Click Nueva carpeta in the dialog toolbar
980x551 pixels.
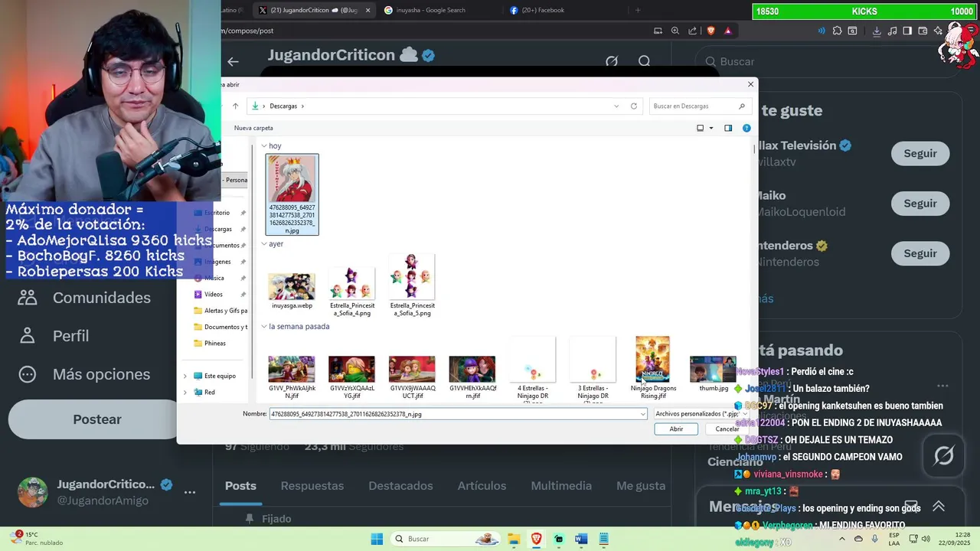pos(253,128)
